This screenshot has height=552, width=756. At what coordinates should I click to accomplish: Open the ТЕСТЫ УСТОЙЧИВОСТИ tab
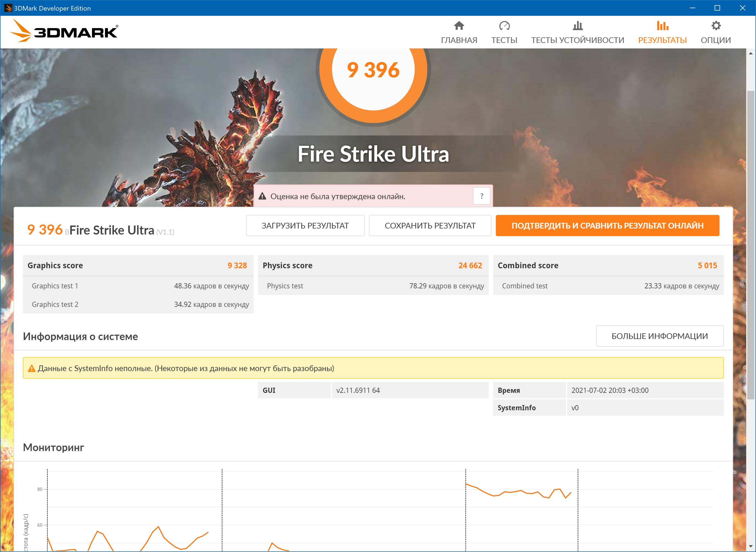(x=577, y=40)
